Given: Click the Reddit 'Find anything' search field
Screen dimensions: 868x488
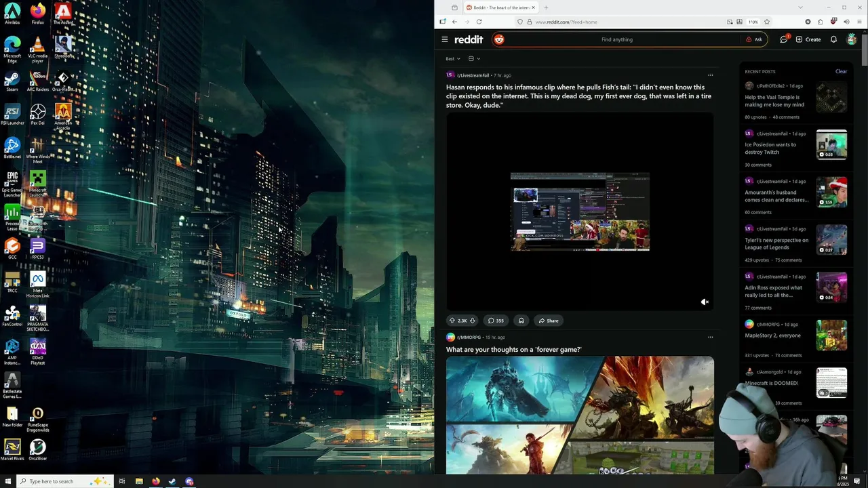Looking at the screenshot, I should coord(617,39).
